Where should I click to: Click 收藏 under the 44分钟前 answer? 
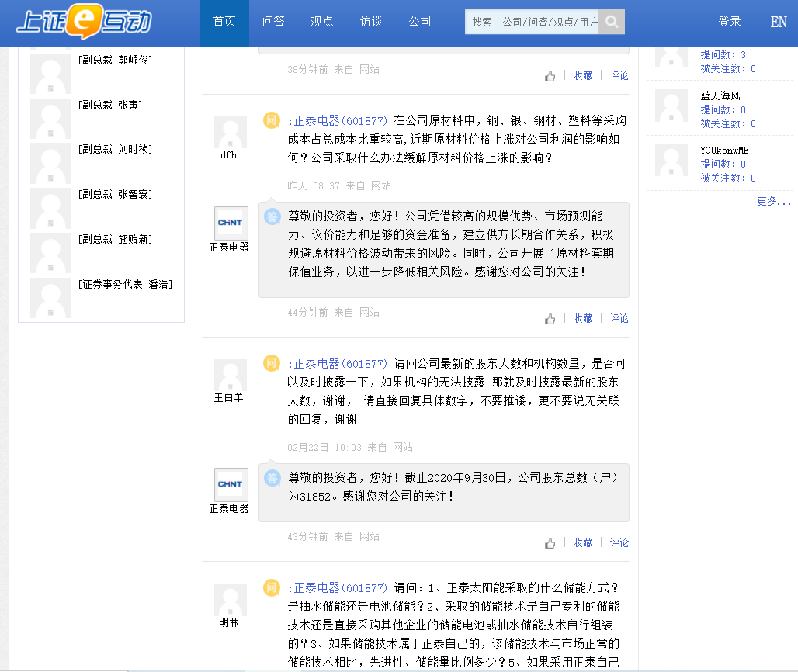point(583,318)
